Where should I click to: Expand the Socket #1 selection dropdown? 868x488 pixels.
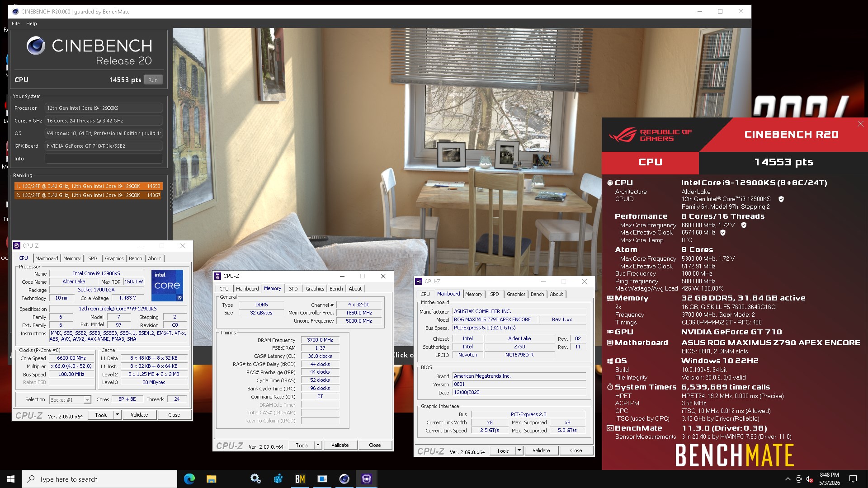tap(87, 400)
